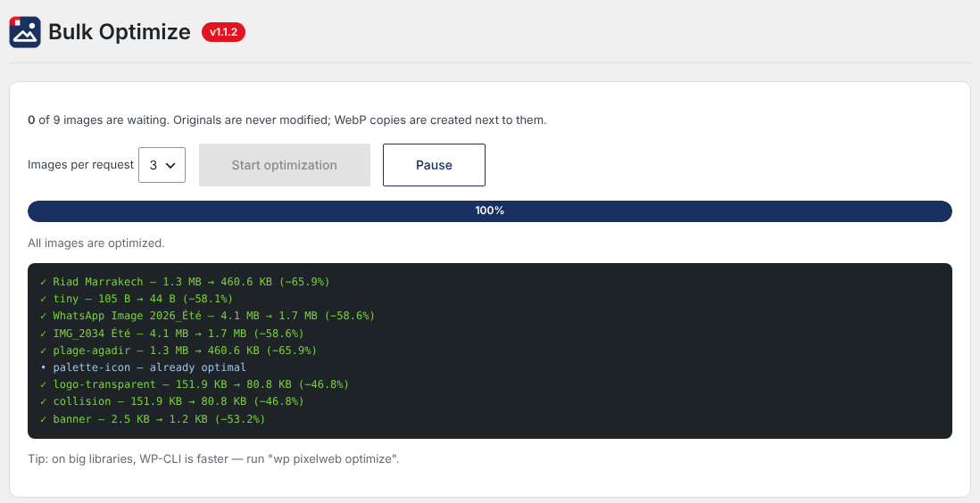This screenshot has height=503, width=980.
Task: Select the WhatsApp Image 2026_Été log line
Action: pyautogui.click(x=207, y=316)
